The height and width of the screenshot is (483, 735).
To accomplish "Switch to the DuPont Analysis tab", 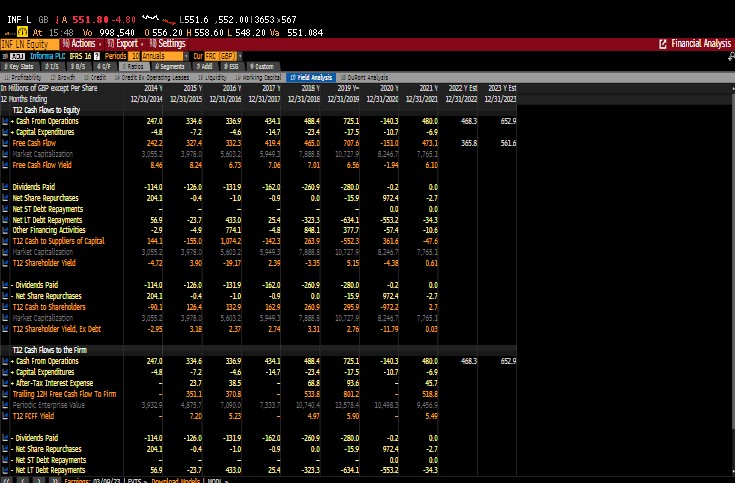I will click(x=364, y=76).
